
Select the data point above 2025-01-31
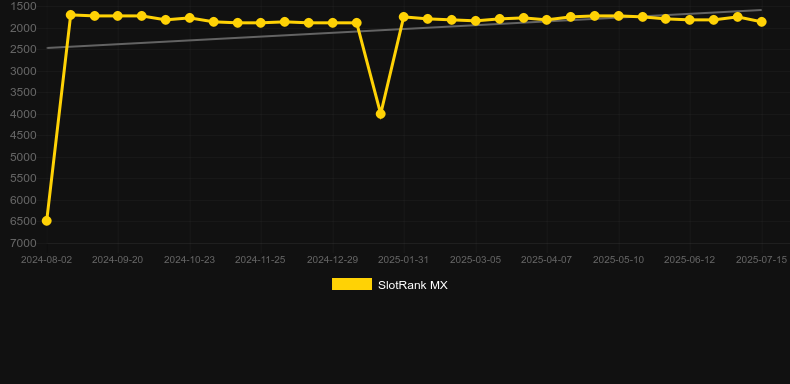pos(404,17)
